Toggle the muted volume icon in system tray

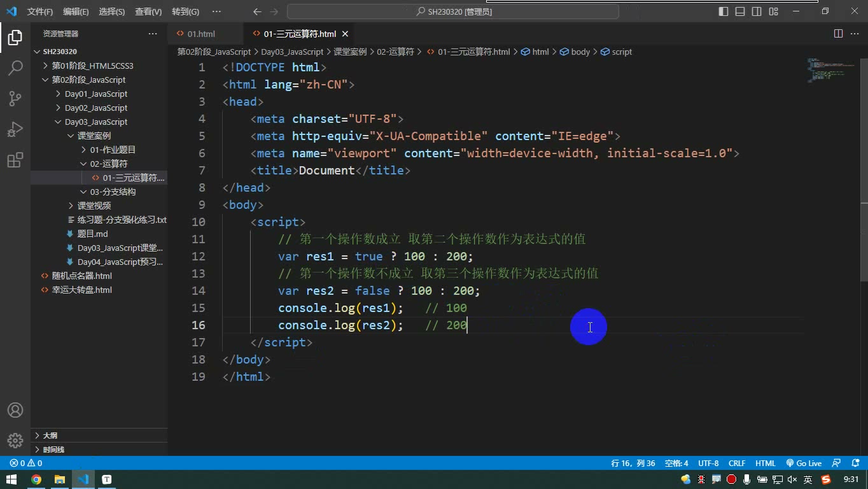tap(792, 479)
